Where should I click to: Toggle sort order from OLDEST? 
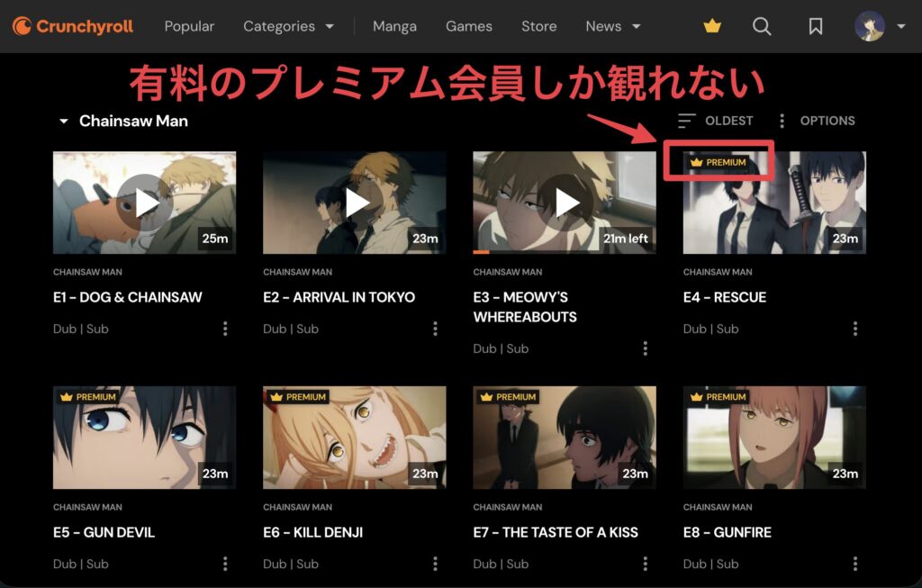730,121
